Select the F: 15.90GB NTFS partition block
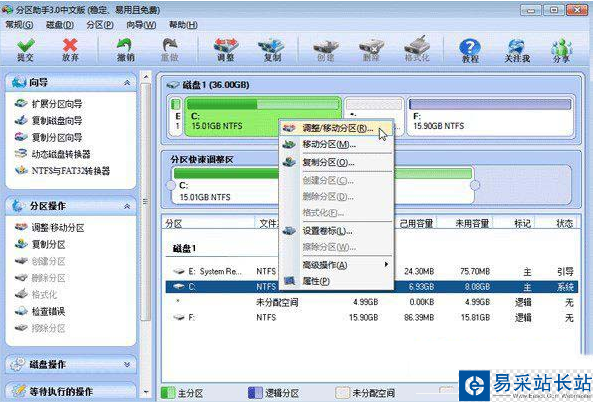The height and width of the screenshot is (402, 593). coord(490,116)
